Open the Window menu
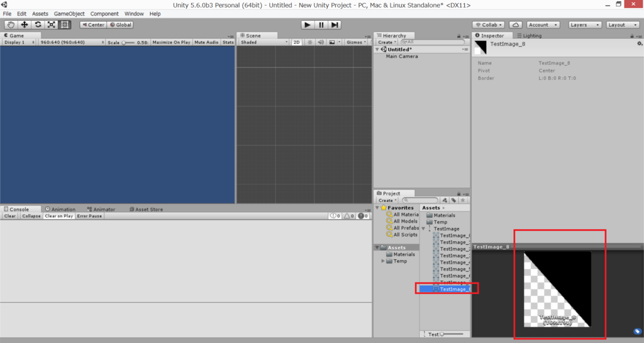 coord(134,14)
